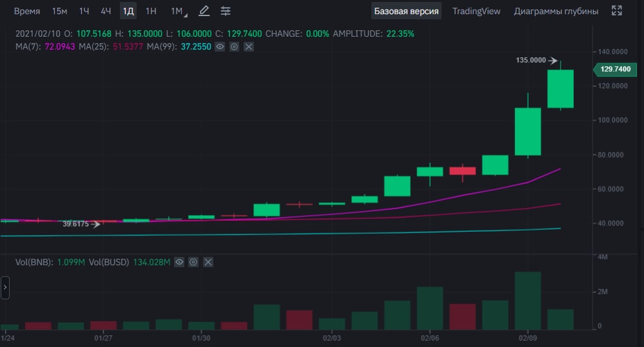The image size is (644, 347).
Task: Open chart indicator settings sliders icon
Action: pos(226,11)
